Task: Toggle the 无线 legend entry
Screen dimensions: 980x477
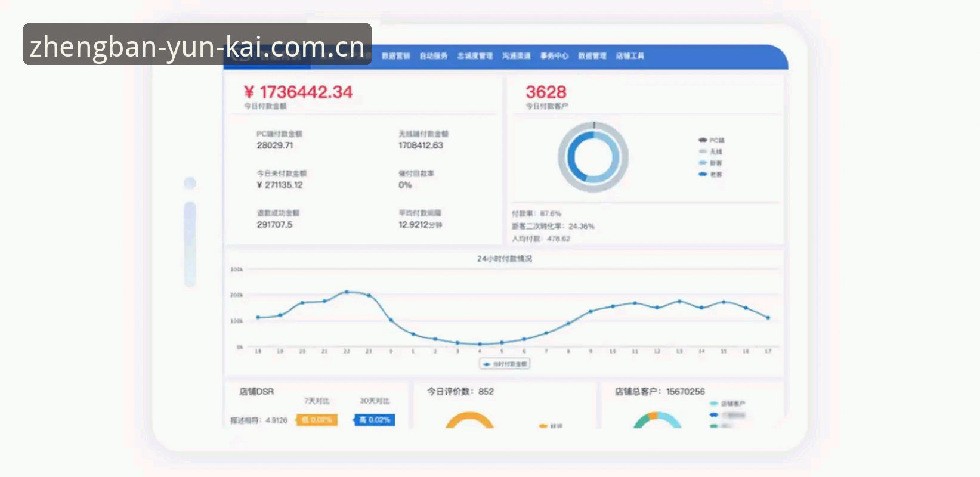Action: point(710,151)
